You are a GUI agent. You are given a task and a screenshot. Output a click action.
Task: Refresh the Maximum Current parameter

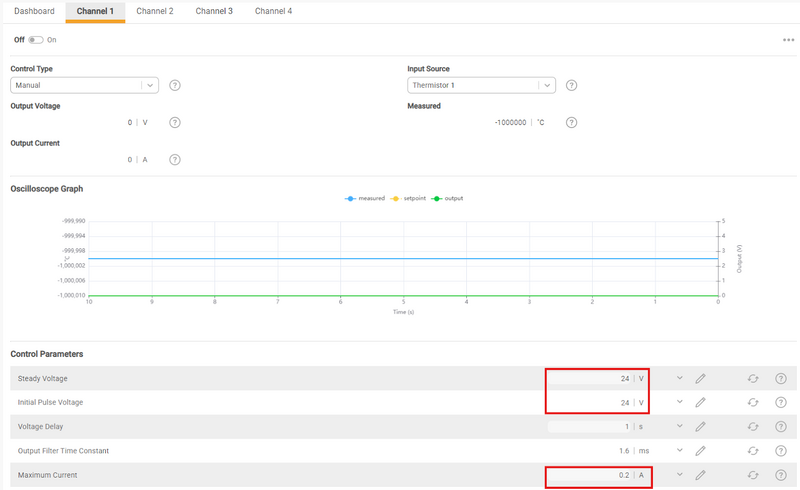753,475
